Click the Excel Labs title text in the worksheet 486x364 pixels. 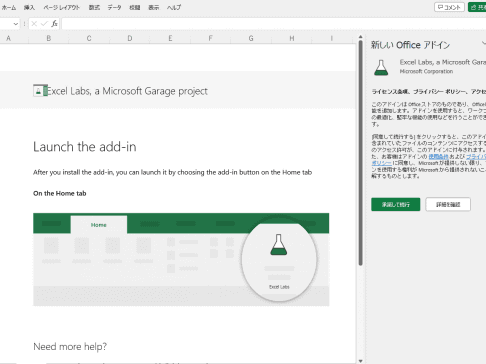point(127,91)
